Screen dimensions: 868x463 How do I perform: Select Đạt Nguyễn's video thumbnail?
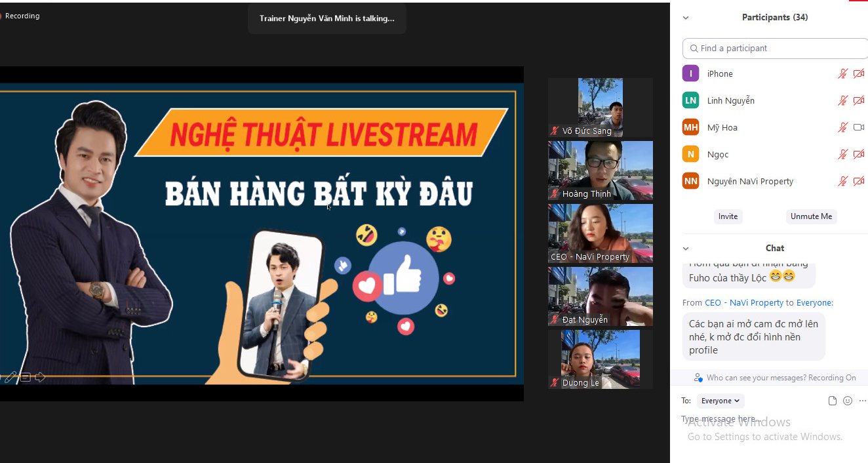point(601,296)
